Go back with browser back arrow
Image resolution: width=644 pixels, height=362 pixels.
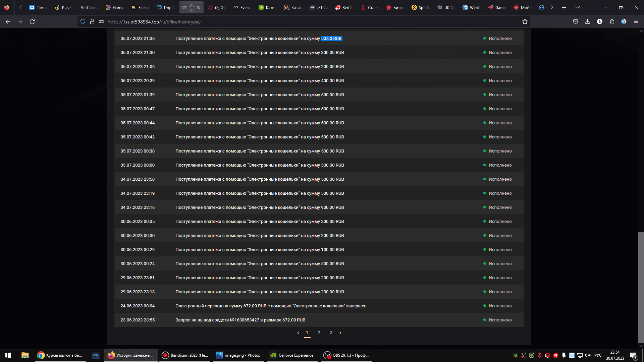(x=8, y=22)
